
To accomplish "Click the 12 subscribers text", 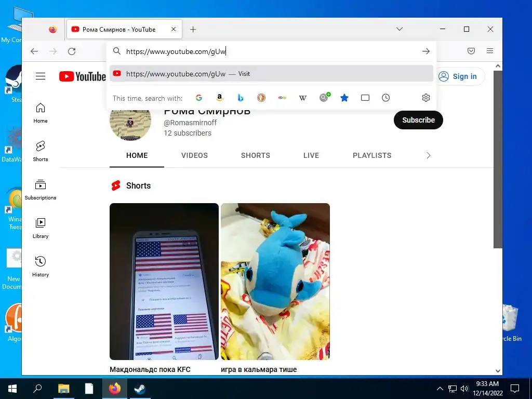I will [x=187, y=134].
